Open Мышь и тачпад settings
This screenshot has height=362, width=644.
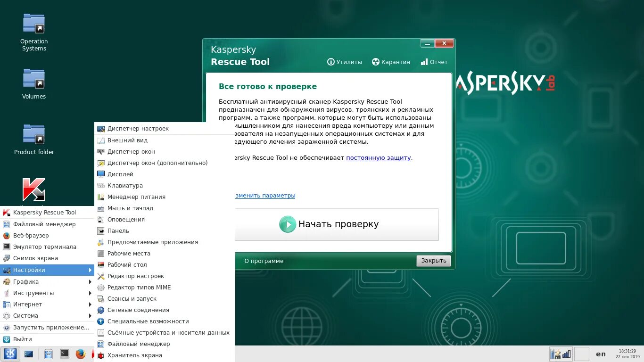pyautogui.click(x=165, y=208)
